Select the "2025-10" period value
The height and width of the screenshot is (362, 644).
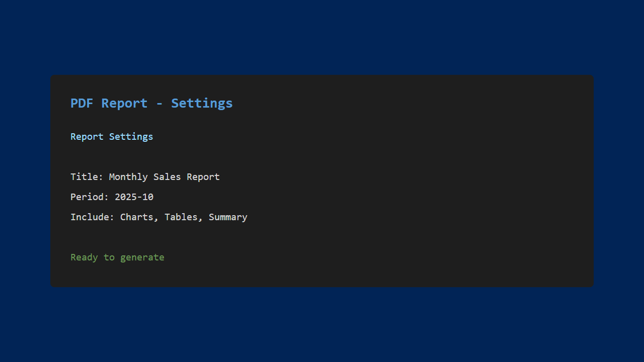134,197
